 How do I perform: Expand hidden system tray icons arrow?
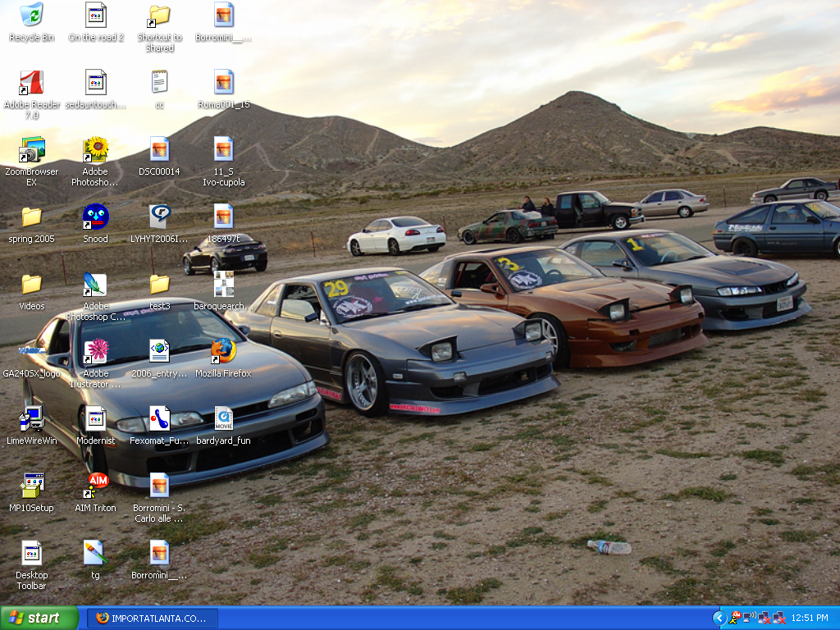[719, 618]
